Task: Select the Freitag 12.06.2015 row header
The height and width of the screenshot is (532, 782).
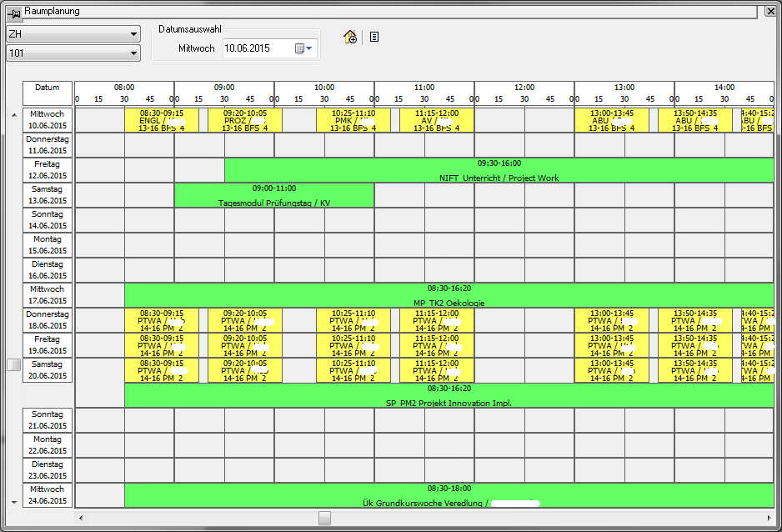Action: tap(48, 170)
